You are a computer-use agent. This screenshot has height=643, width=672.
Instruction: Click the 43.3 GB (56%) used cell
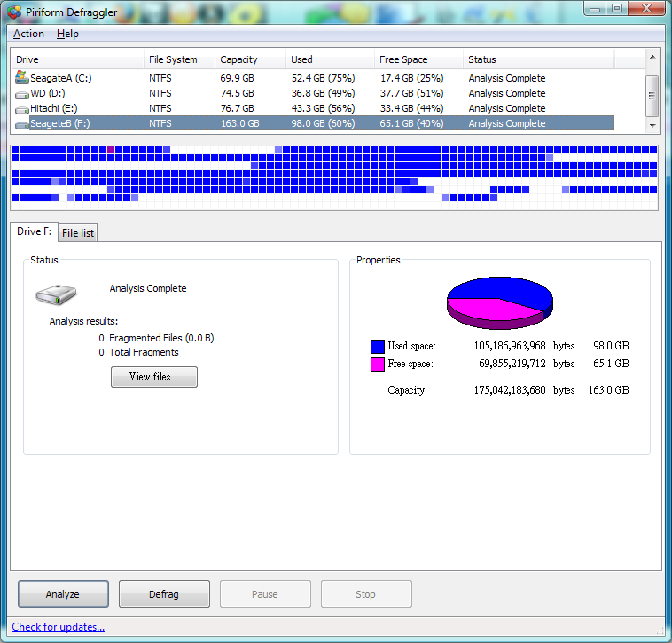[323, 108]
